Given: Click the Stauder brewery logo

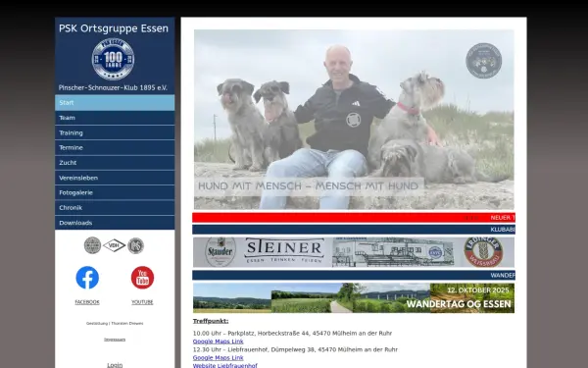Looking at the screenshot, I should [x=220, y=251].
